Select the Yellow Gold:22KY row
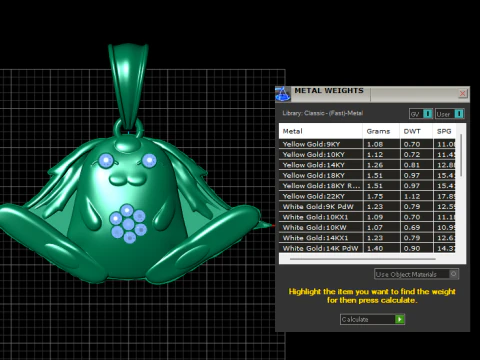 (367, 196)
